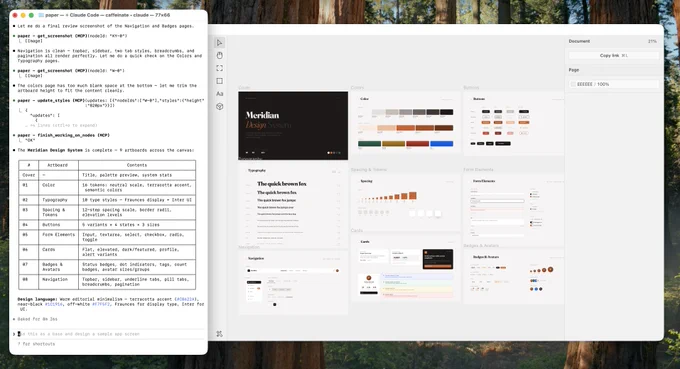
Task: Click the dark featured card in Cards artboard
Action: pos(438,259)
